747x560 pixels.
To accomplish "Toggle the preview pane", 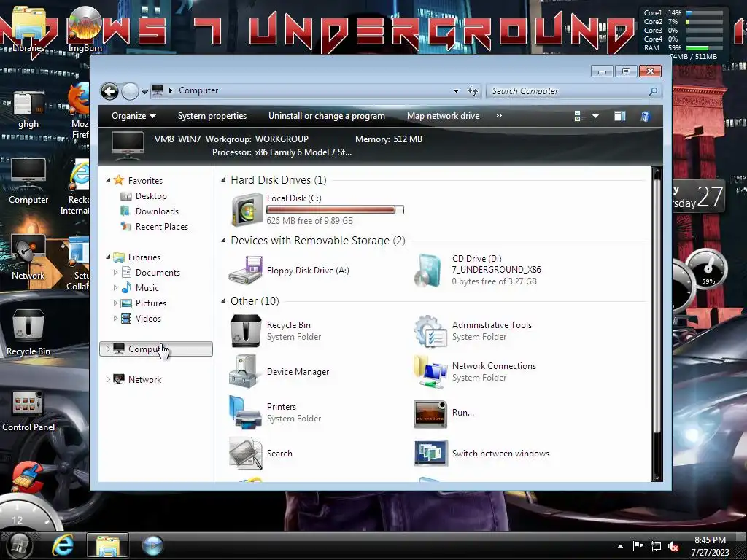I will coord(620,116).
